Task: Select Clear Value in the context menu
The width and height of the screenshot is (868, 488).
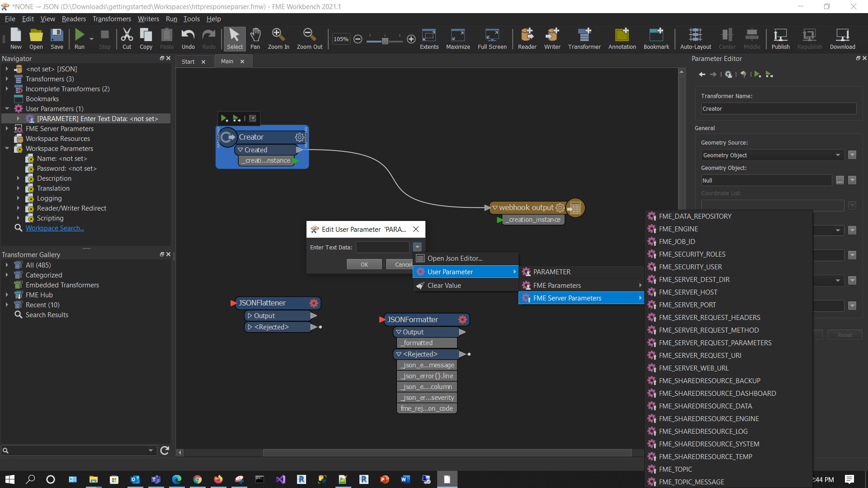Action: coord(466,286)
